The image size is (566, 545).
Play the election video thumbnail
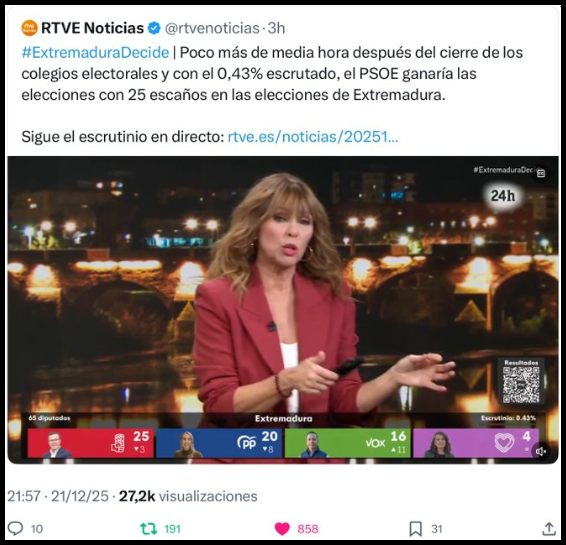click(283, 310)
